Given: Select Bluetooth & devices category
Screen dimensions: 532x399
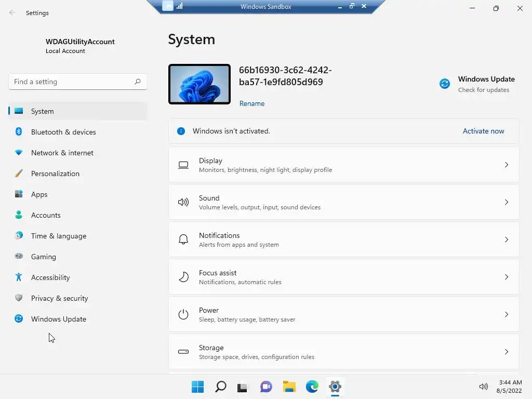Looking at the screenshot, I should coord(78,131).
